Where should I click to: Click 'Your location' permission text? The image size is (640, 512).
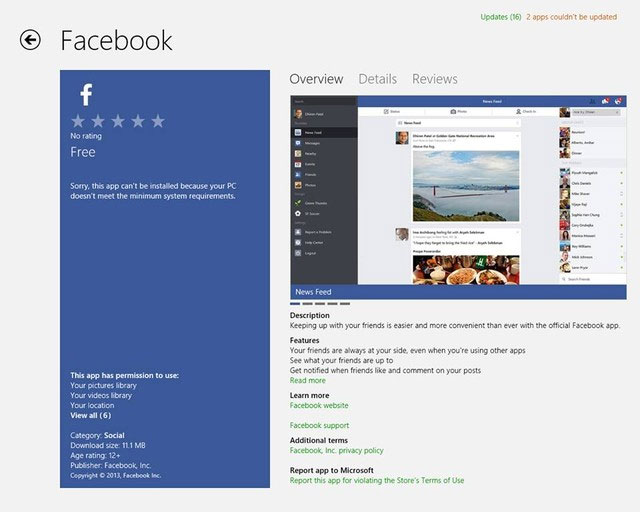coord(92,405)
